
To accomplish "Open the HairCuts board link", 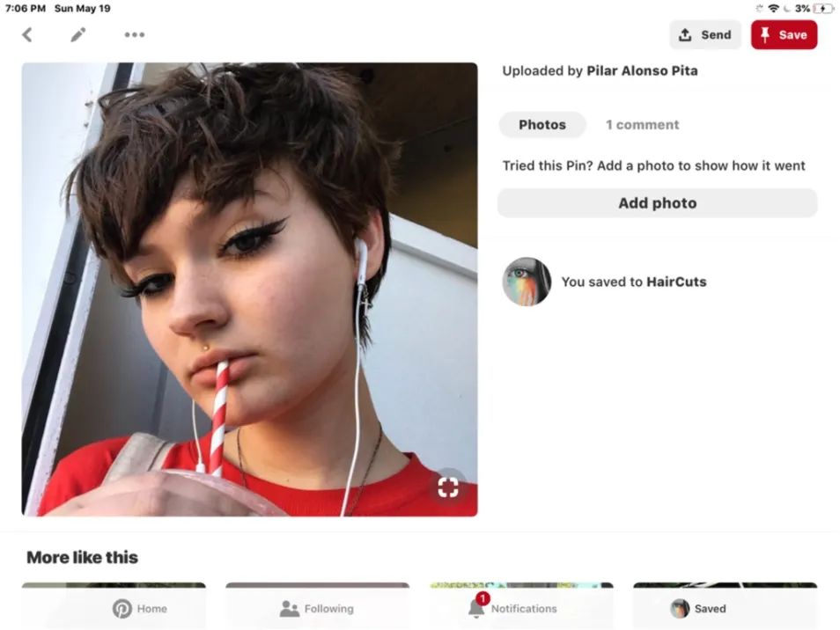I will tap(676, 282).
